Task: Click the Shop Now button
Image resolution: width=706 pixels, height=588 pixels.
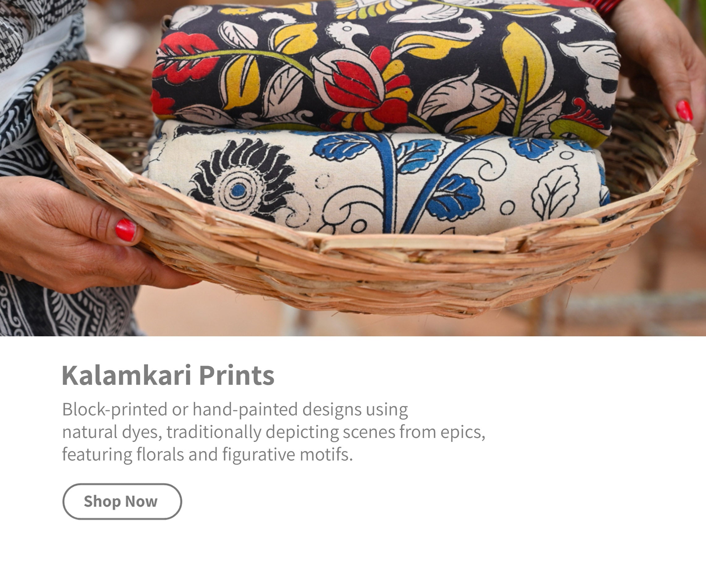Action: point(122,501)
